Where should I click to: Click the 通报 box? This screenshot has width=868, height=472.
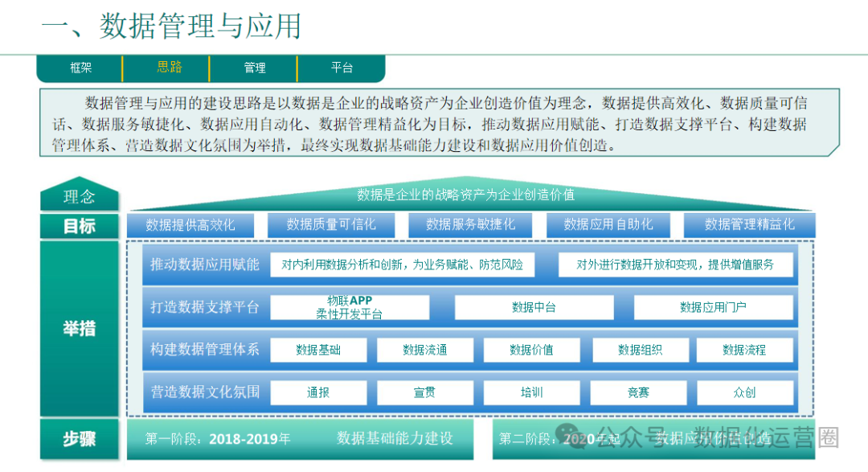318,392
